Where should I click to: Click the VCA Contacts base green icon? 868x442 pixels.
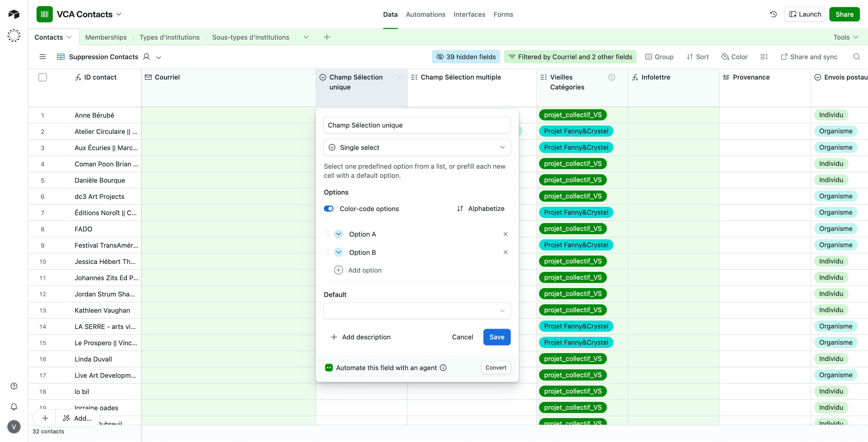(x=44, y=14)
